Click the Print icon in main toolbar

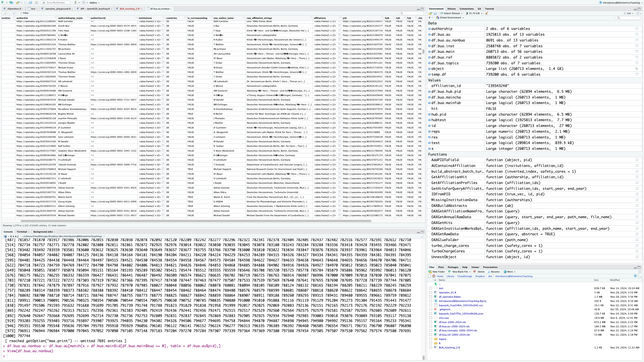pos(36,3)
